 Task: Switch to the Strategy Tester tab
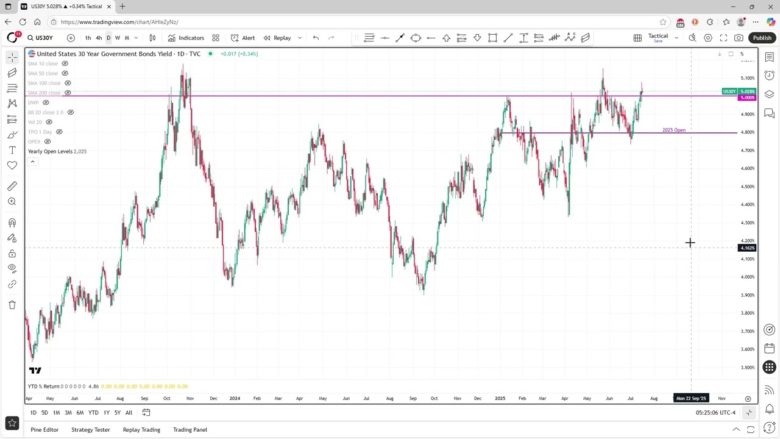[89, 430]
